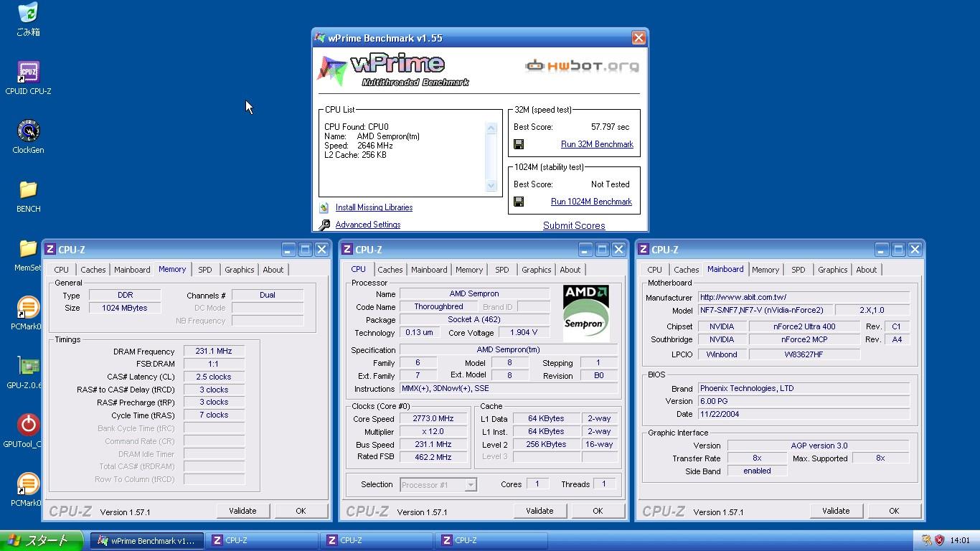This screenshot has height=551, width=980.
Task: Open About tab in Mainboard CPU-Z window
Action: [867, 270]
